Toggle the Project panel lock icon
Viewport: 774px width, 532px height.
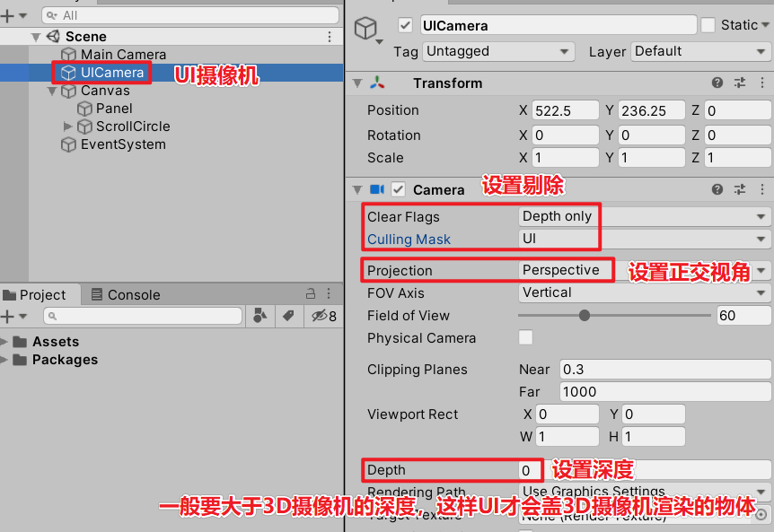click(311, 294)
